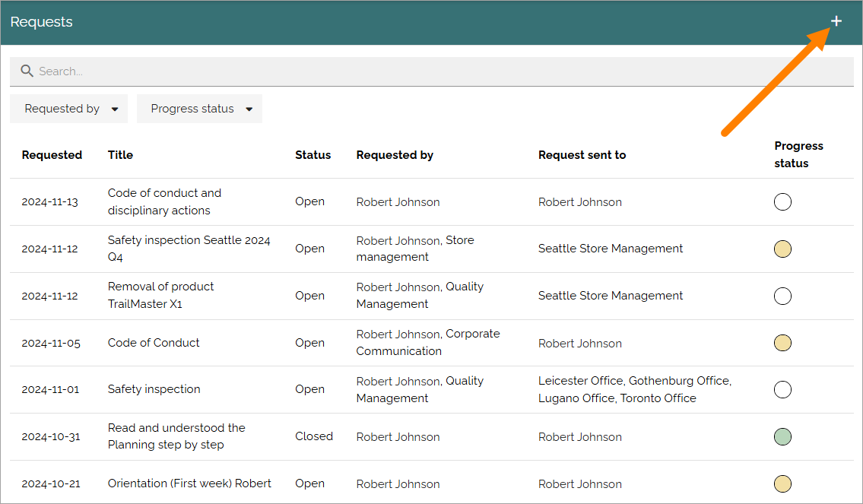Click the Request sent to column header
The height and width of the screenshot is (504, 863).
click(582, 155)
